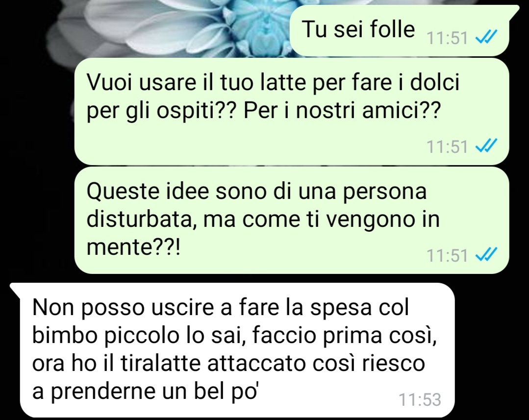Tap the 11:51 timestamp beside "Tu sei folle"
The height and width of the screenshot is (420, 529).
447,38
